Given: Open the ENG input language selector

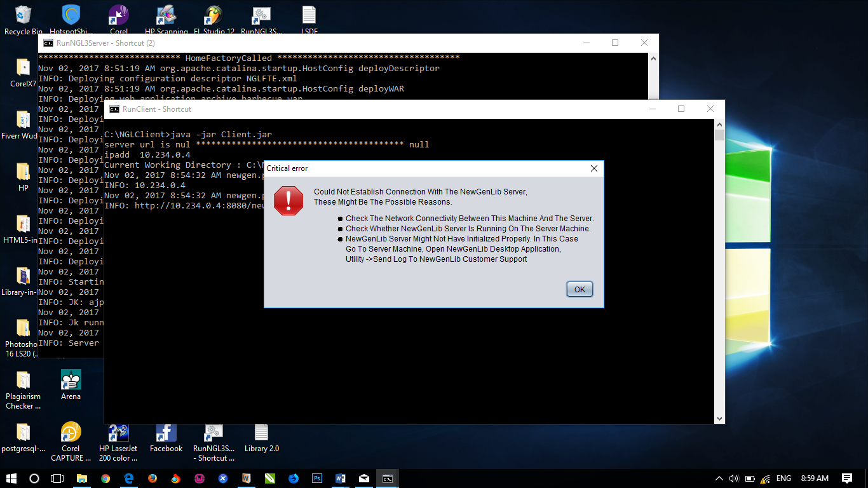Looking at the screenshot, I should click(x=783, y=478).
